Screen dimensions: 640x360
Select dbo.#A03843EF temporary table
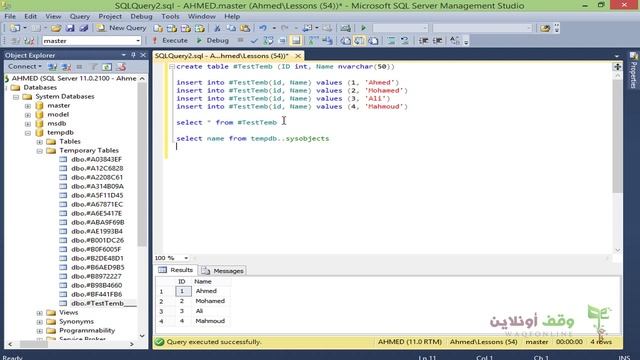pos(91,160)
